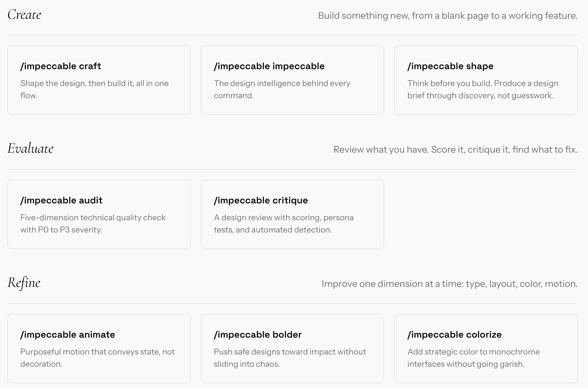Click the Refine section heading

tap(24, 283)
